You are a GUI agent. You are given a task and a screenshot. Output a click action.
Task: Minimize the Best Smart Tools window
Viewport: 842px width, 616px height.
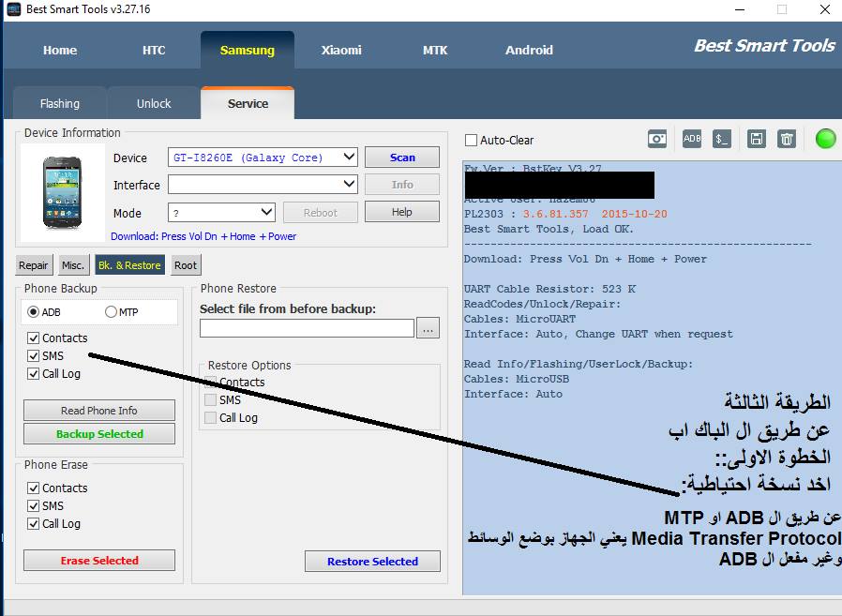coord(740,9)
